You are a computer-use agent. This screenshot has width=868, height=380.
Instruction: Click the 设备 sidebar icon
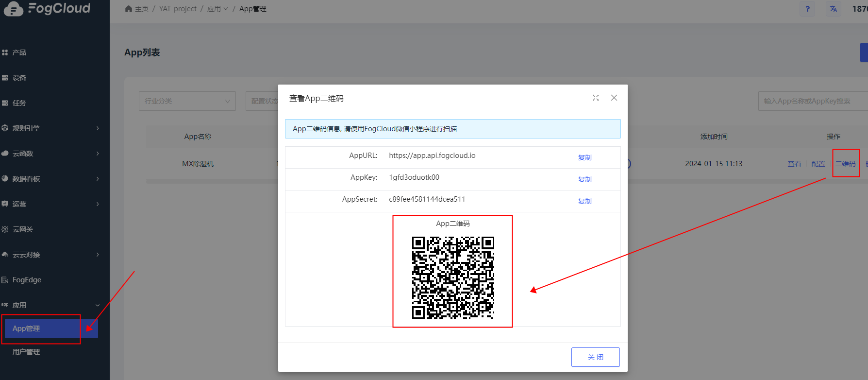click(x=5, y=78)
